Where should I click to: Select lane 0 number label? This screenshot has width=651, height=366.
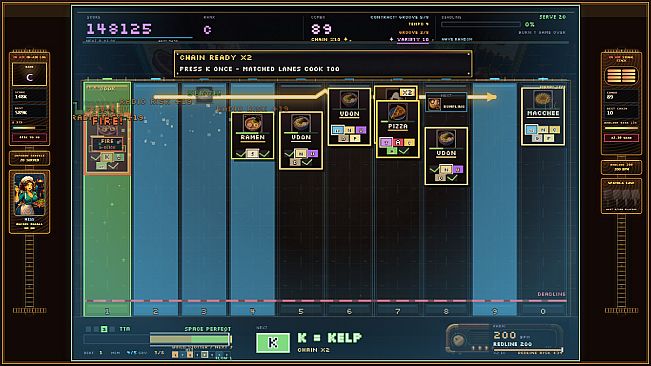(543, 311)
